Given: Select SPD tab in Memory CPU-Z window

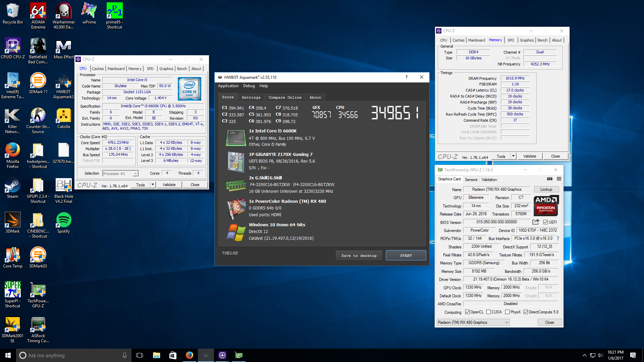Looking at the screenshot, I should (x=511, y=40).
